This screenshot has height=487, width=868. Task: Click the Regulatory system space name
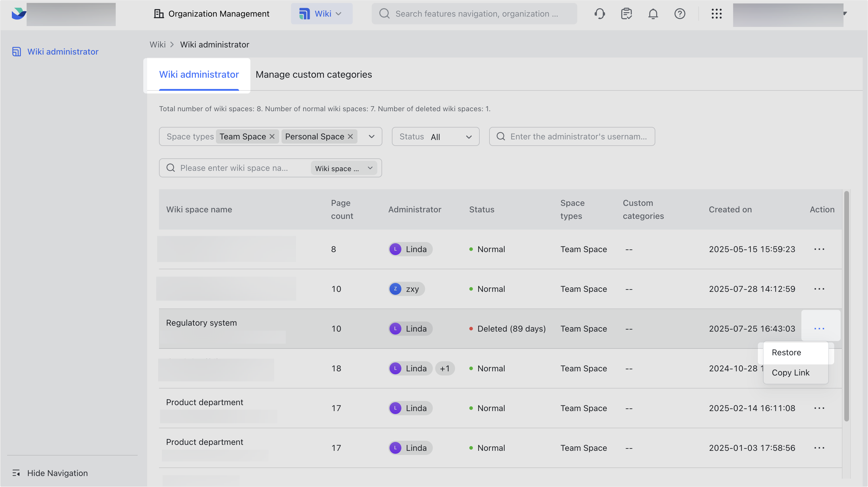pos(201,323)
